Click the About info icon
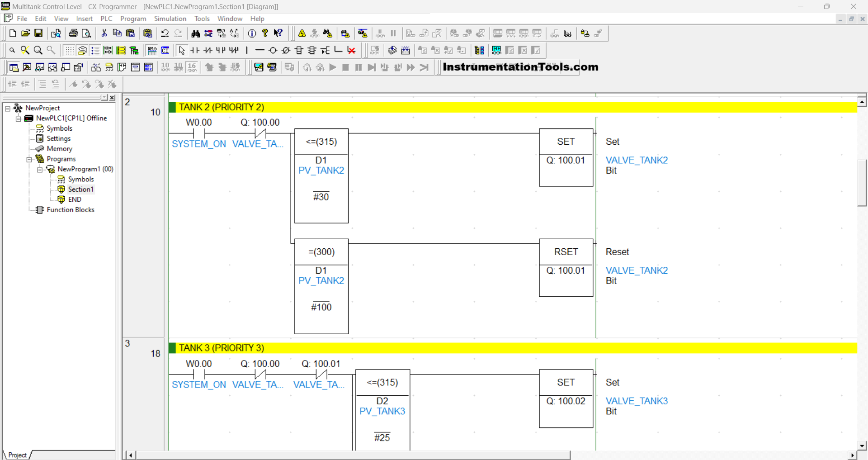 coord(252,33)
